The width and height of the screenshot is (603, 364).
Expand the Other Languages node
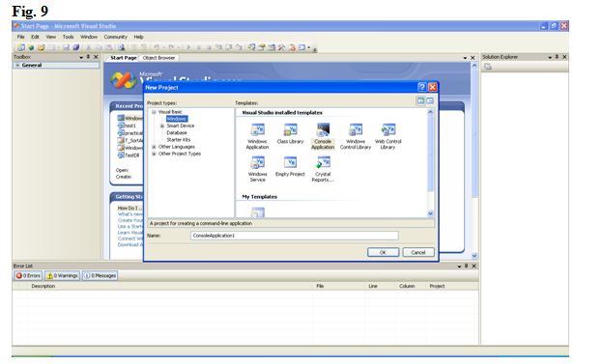(x=154, y=147)
